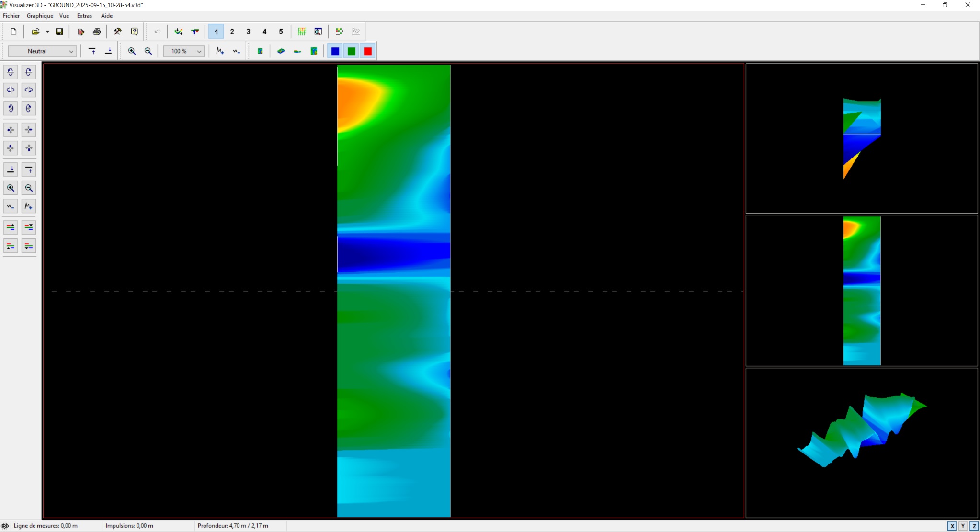Click the grid view icon in toolbar
The width and height of the screenshot is (980, 532).
point(302,32)
